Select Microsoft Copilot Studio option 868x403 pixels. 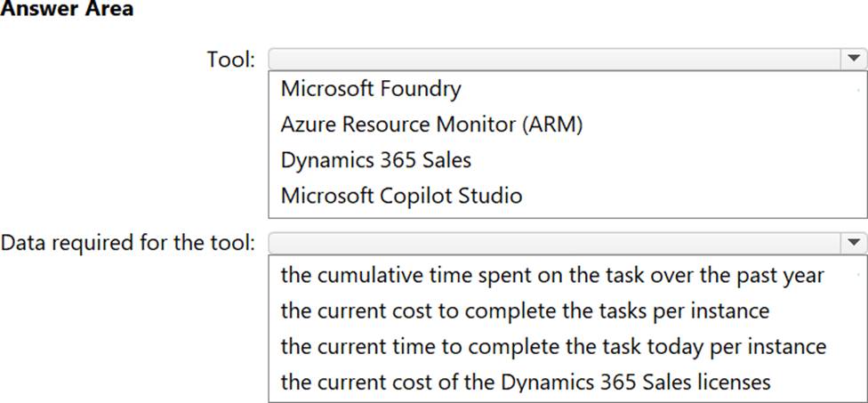pos(401,196)
